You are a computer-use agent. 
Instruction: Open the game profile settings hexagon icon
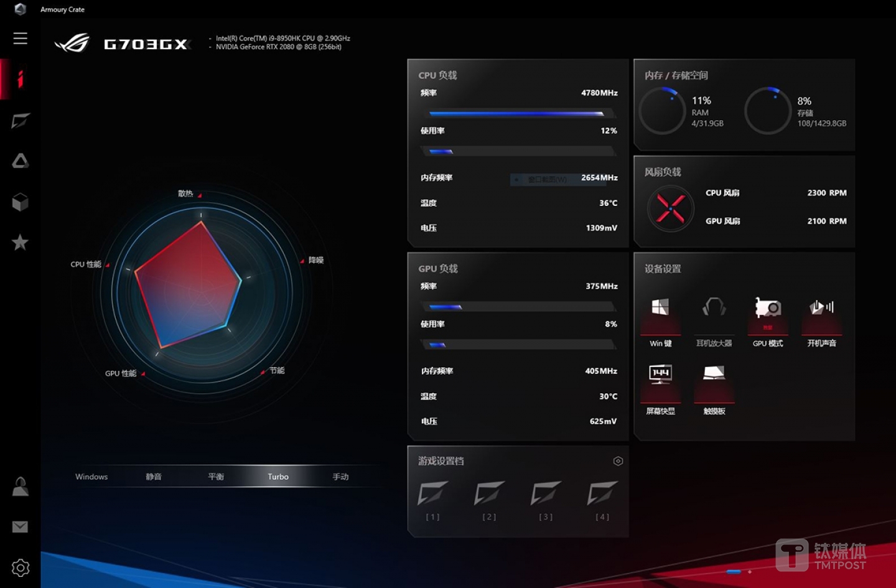(x=617, y=461)
